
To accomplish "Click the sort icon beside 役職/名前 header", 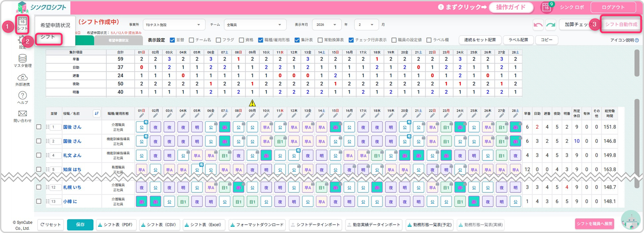I will [97, 113].
